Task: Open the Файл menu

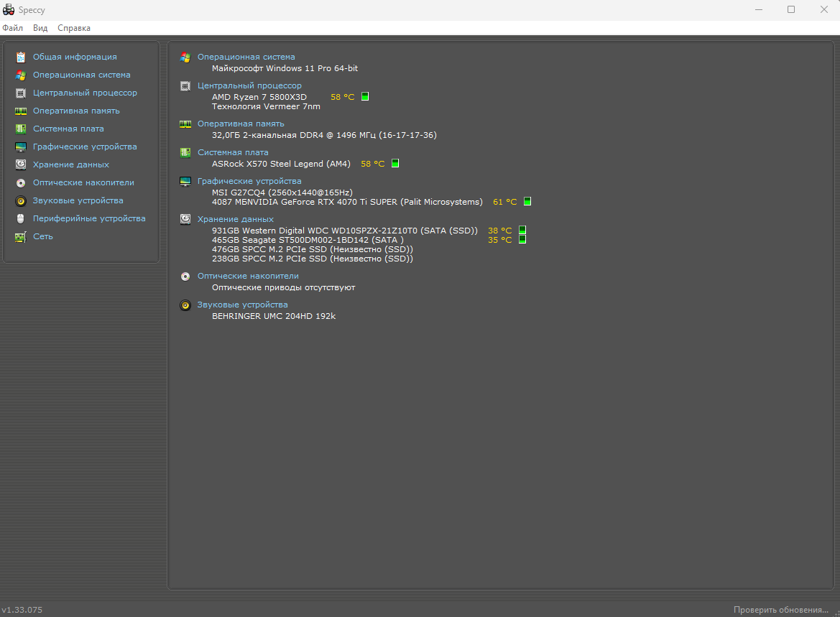Action: (x=13, y=28)
